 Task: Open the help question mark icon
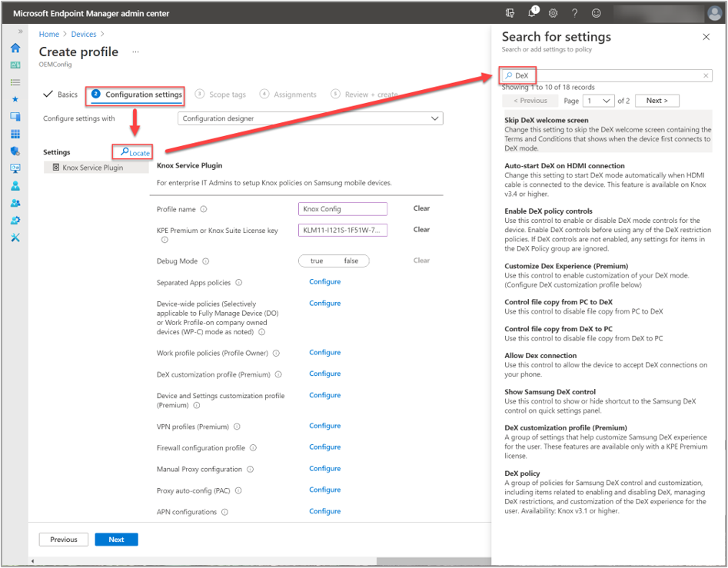(x=575, y=13)
